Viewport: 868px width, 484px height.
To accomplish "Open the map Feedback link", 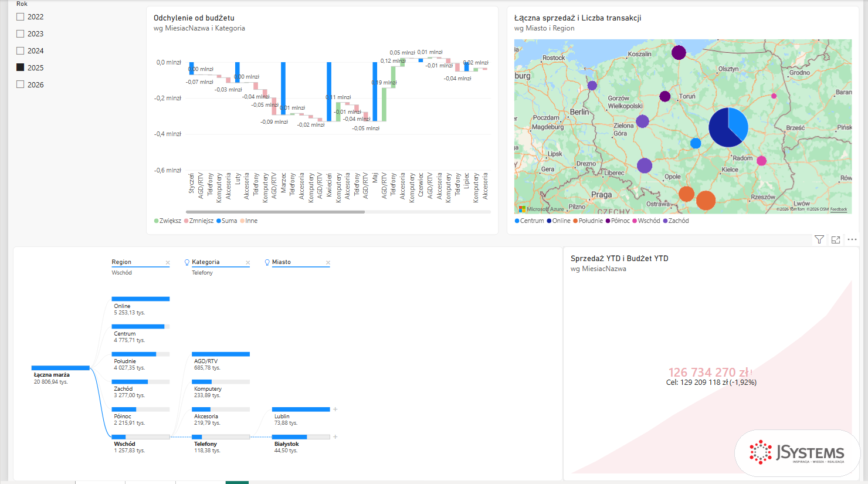I will pyautogui.click(x=839, y=209).
